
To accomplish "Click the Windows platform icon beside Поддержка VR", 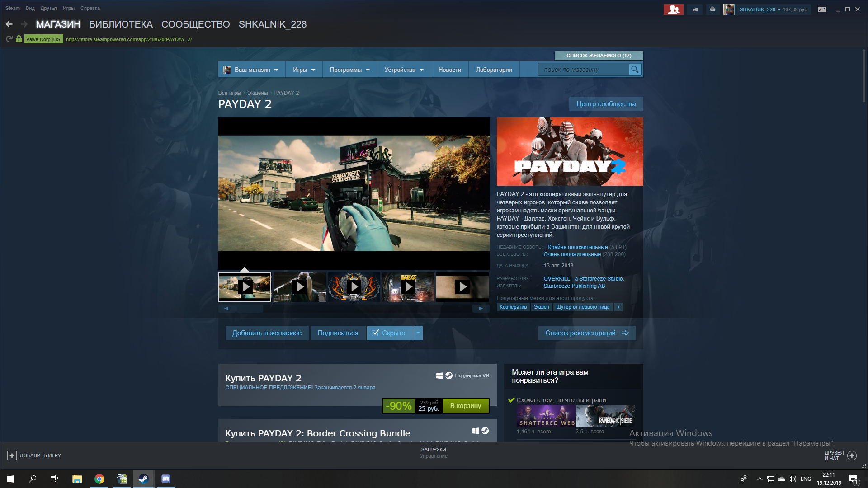I will pyautogui.click(x=439, y=375).
